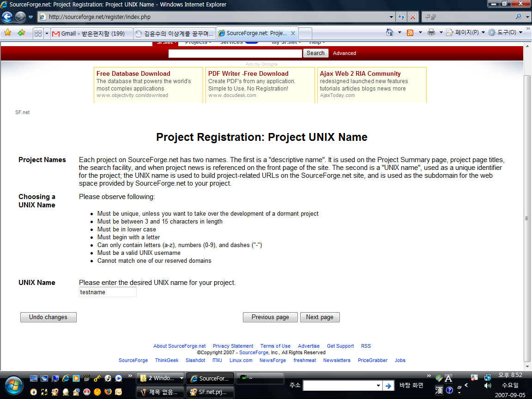
Task: Click the Show Desktop Quick Launch icon
Action: pyautogui.click(x=34, y=378)
